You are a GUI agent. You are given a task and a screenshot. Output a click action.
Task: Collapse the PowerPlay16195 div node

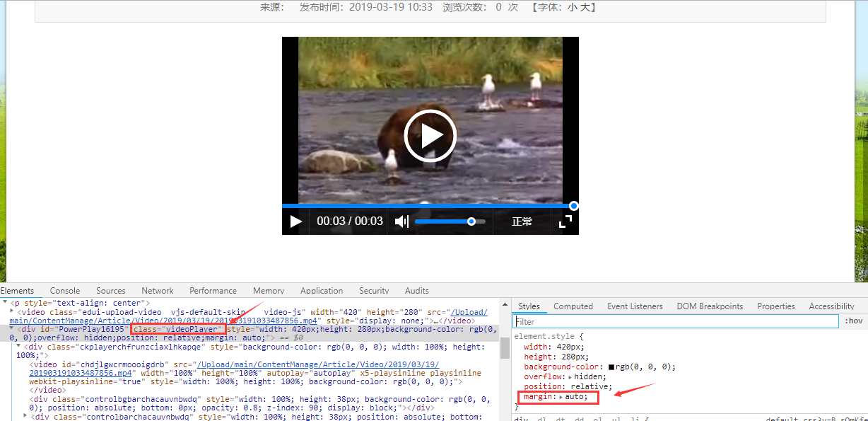[12, 329]
